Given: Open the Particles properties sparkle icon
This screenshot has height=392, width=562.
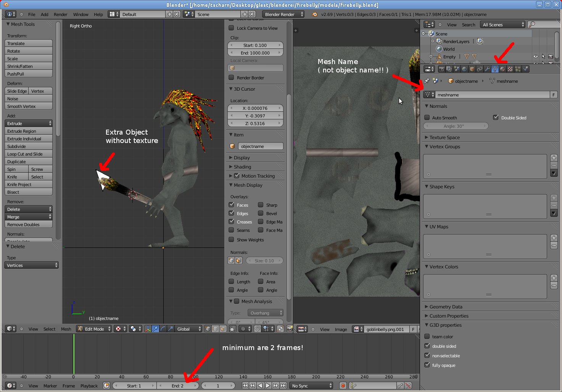Looking at the screenshot, I should pyautogui.click(x=518, y=69).
